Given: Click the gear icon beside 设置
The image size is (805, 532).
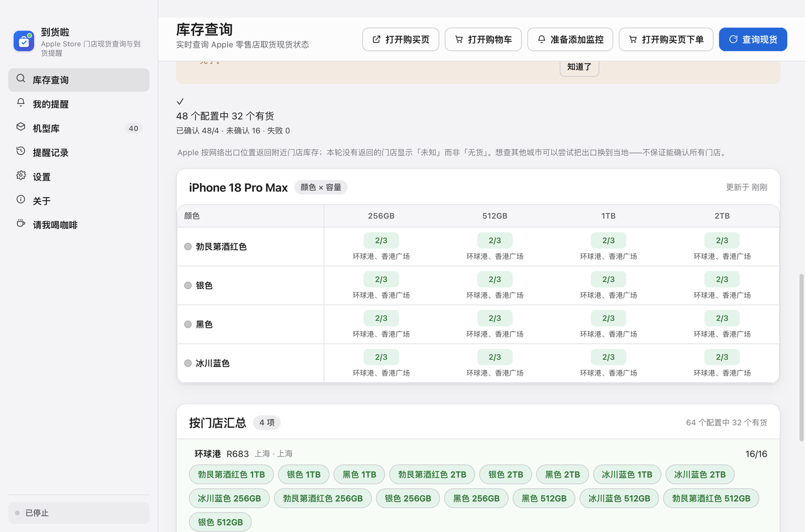Looking at the screenshot, I should tap(21, 175).
